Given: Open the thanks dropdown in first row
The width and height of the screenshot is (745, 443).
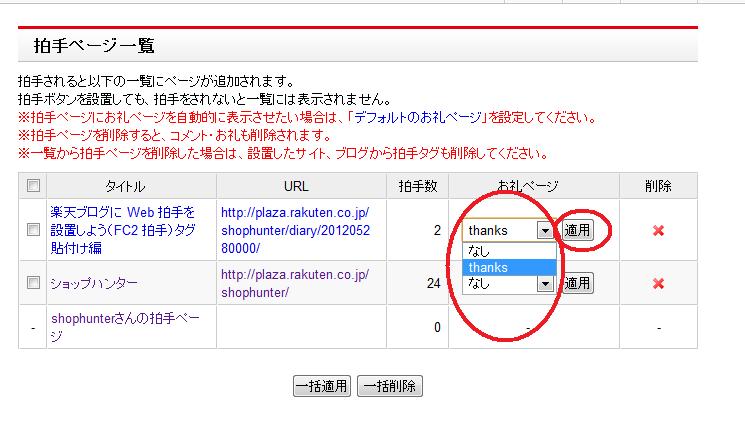Looking at the screenshot, I should pyautogui.click(x=508, y=230).
